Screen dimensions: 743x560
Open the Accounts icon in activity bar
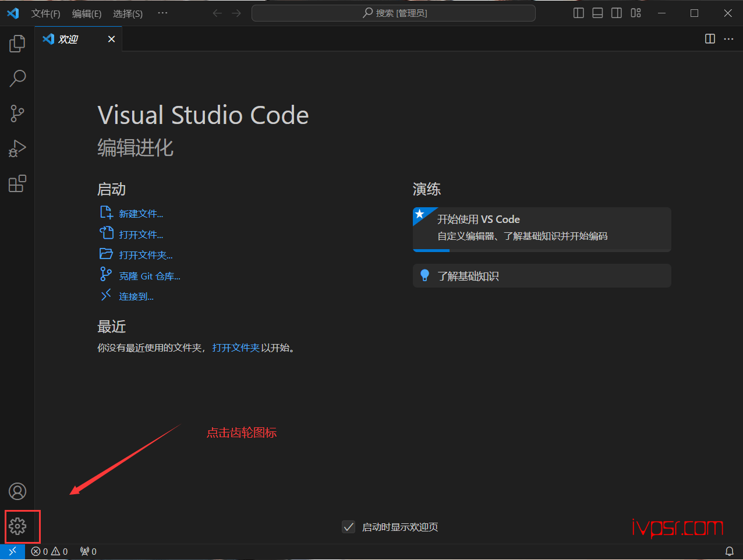click(x=17, y=491)
